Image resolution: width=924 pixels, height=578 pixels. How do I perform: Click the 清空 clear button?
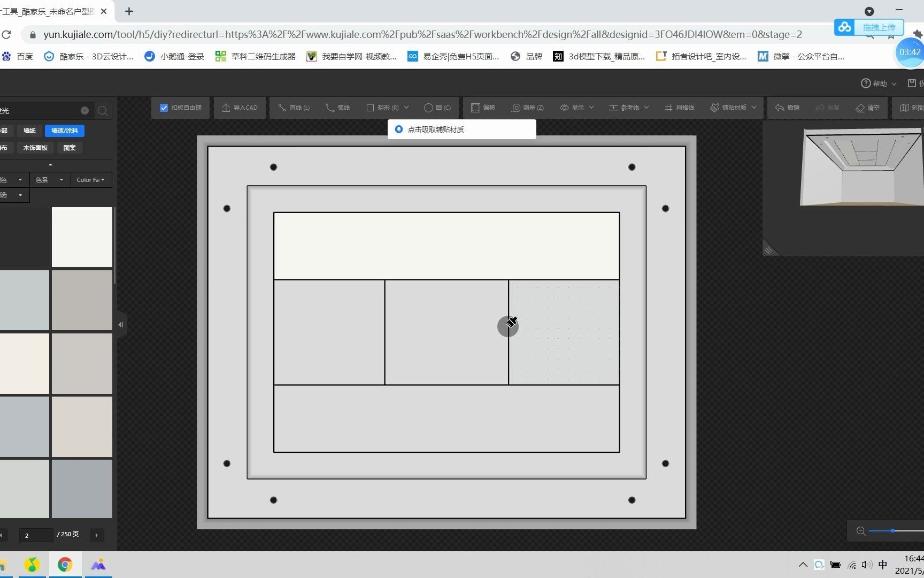pyautogui.click(x=867, y=108)
